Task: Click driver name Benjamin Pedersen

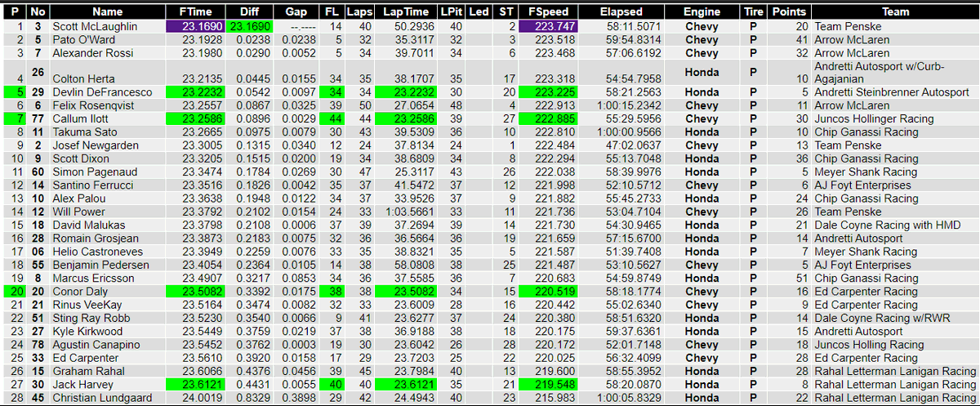Action: click(100, 265)
